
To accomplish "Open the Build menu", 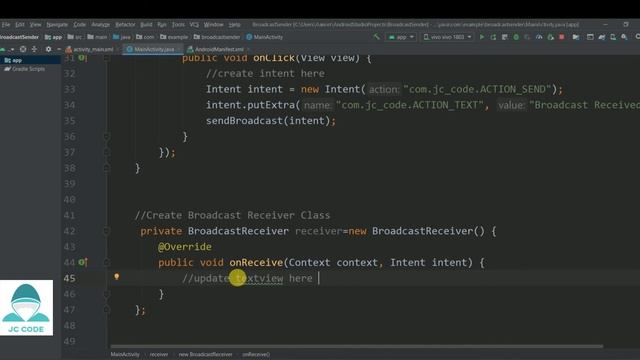I will click(x=146, y=24).
